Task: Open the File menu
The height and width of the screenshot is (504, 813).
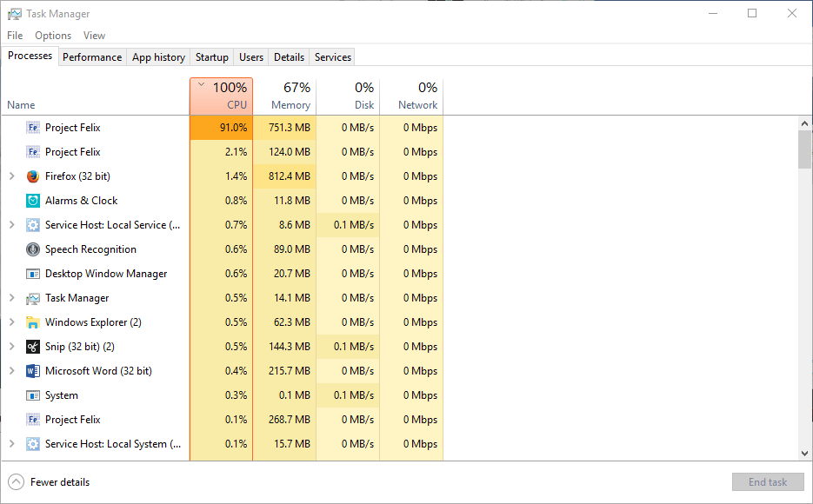Action: tap(15, 36)
